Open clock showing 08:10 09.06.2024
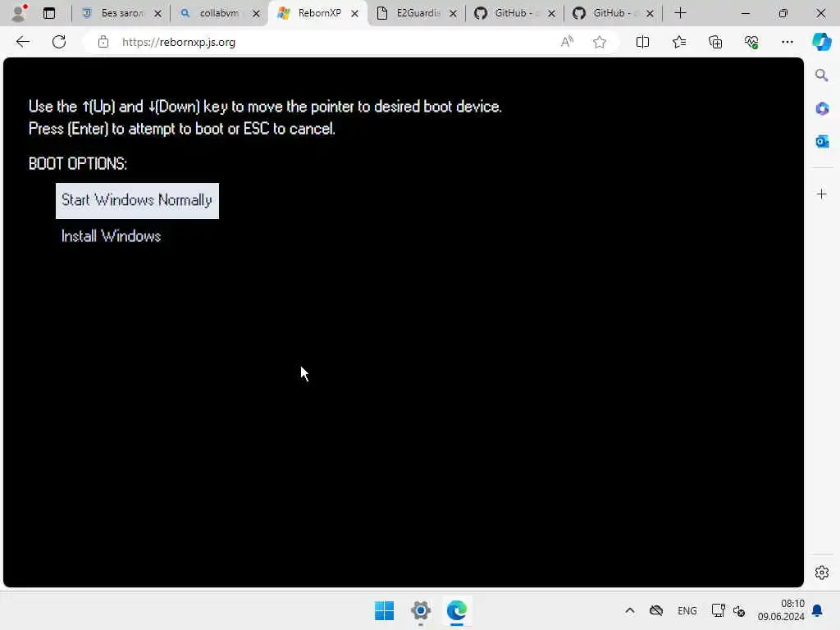840x630 pixels. 781,610
